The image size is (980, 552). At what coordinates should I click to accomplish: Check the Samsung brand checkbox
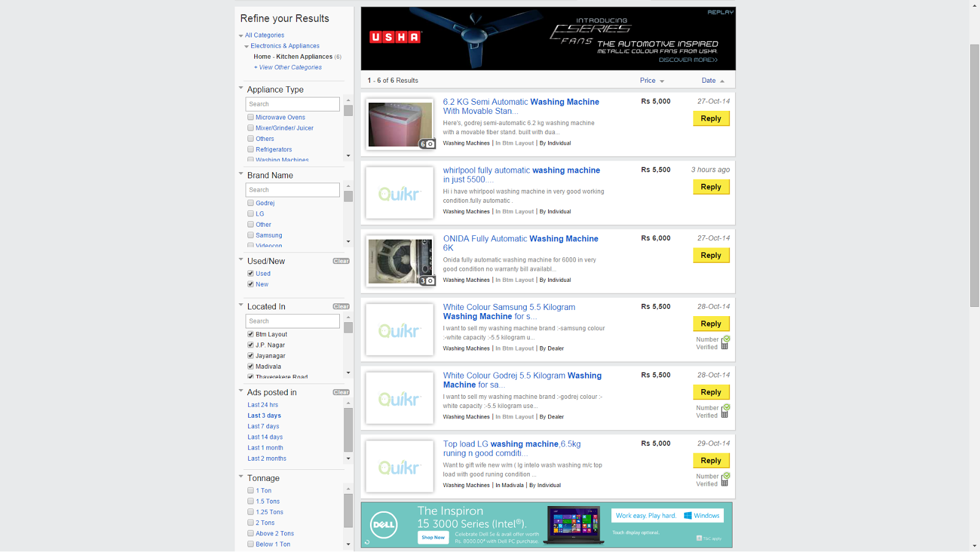(251, 235)
